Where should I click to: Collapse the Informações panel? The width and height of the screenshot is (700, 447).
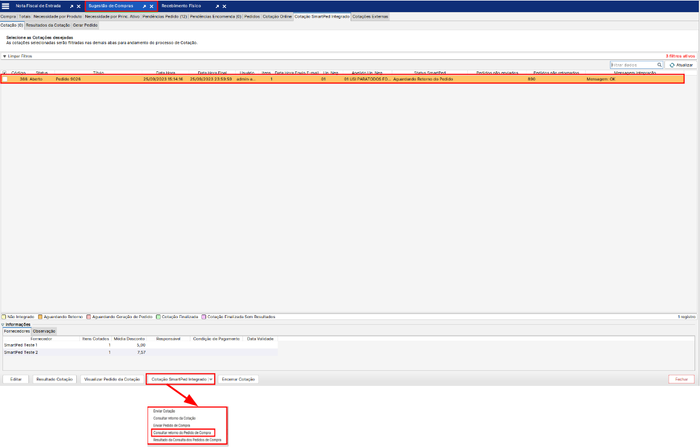3,324
